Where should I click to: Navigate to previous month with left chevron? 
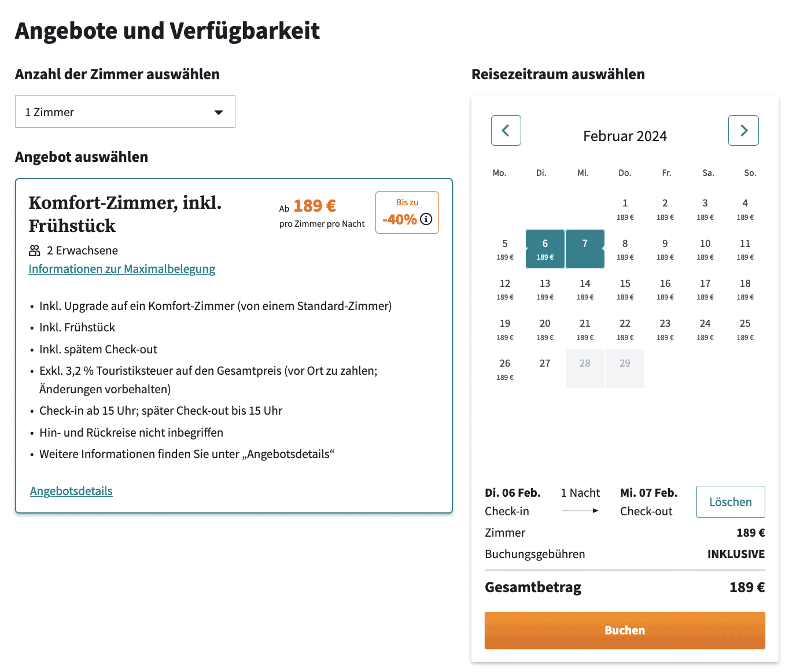click(x=506, y=130)
